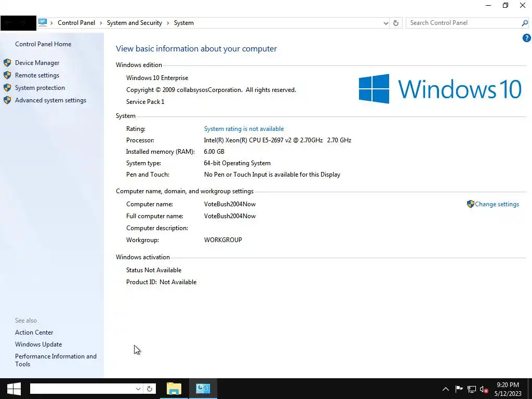Open taskbar address dropdown arrow
Screen dimensions: 532x399
138,389
